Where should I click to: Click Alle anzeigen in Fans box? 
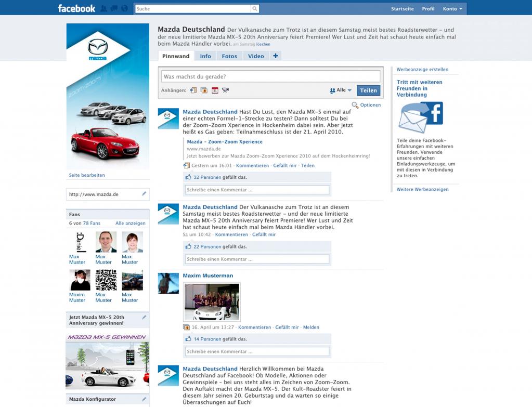click(131, 223)
